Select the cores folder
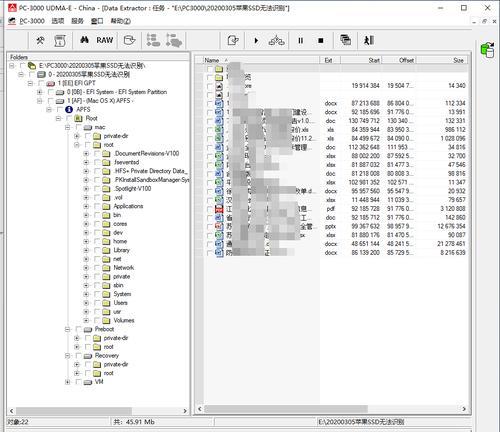500x432 pixels. click(120, 224)
